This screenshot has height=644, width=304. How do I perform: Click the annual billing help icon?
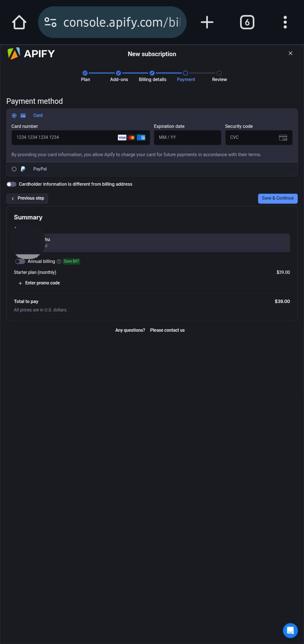[x=59, y=262]
